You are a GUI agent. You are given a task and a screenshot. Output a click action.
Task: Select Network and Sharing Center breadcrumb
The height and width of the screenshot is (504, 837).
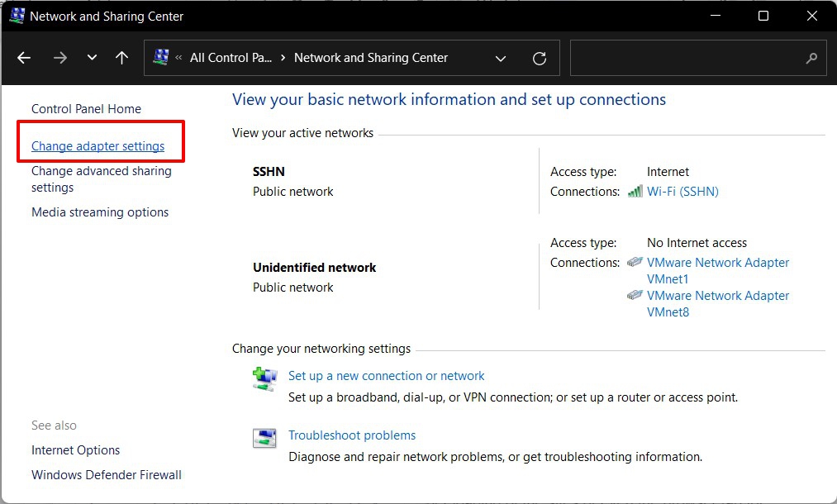371,58
